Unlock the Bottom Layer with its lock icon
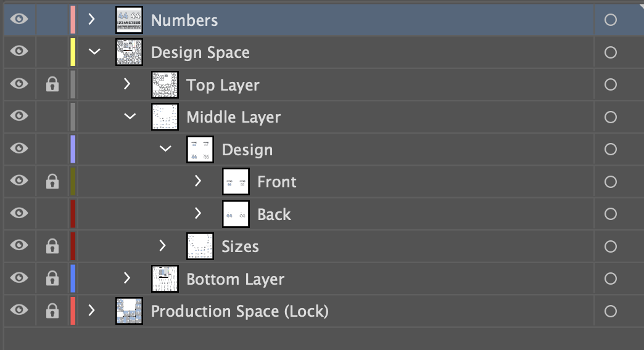 click(52, 279)
